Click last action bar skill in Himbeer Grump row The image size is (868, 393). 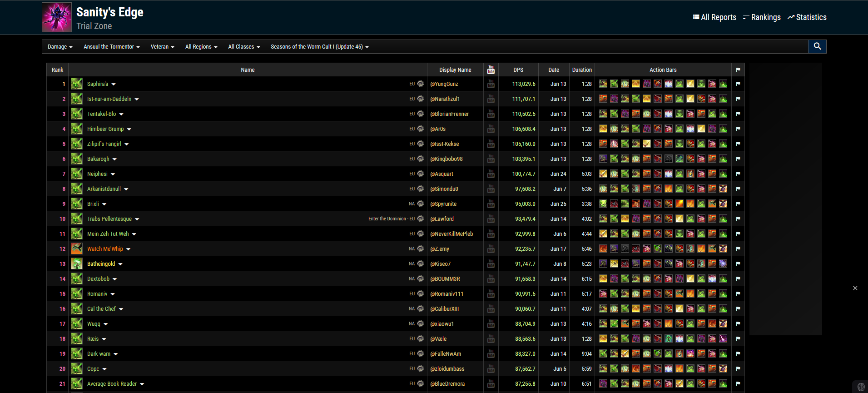[723, 129]
